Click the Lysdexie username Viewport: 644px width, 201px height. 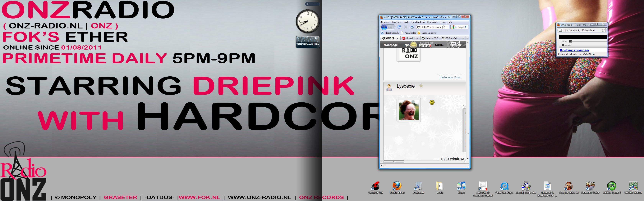coord(406,86)
